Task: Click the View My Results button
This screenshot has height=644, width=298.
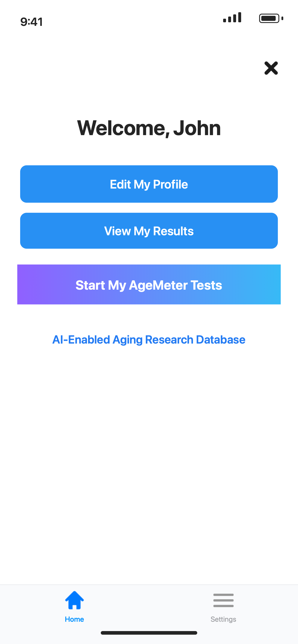Action: [x=149, y=230]
